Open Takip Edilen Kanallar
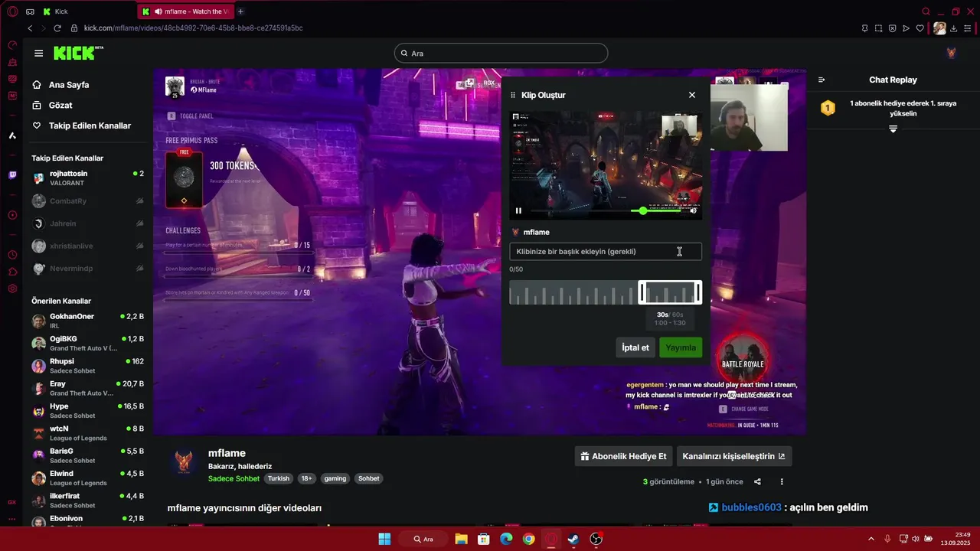 (x=90, y=126)
